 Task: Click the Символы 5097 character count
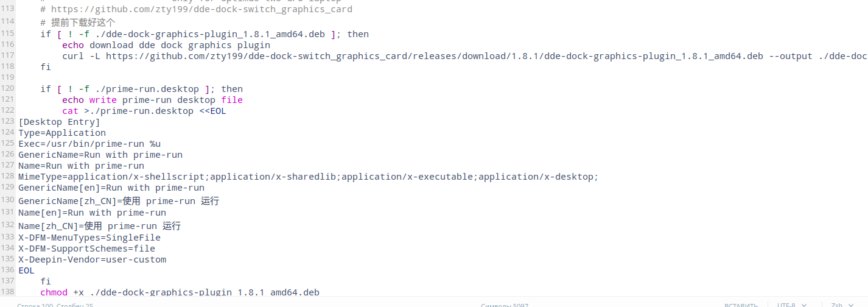pos(504,305)
